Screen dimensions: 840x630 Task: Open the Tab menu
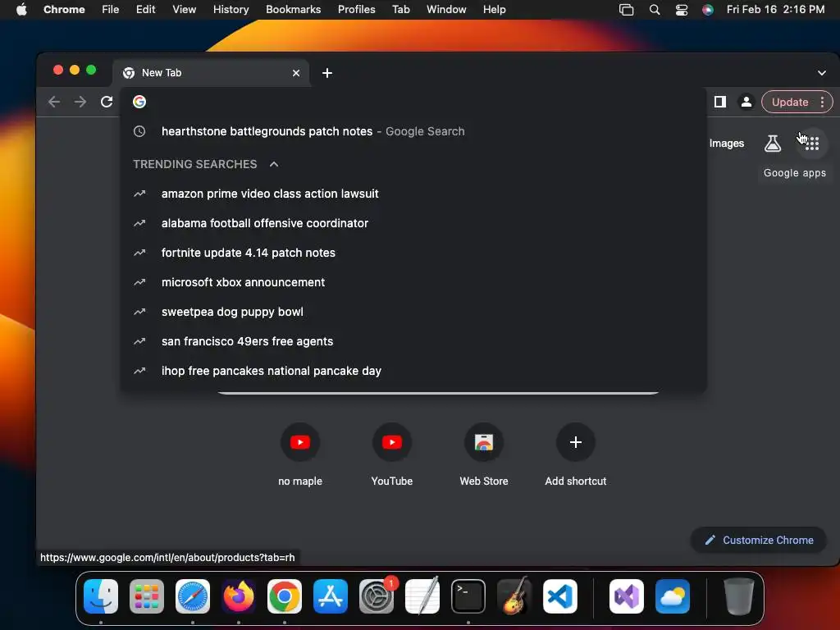pos(401,10)
